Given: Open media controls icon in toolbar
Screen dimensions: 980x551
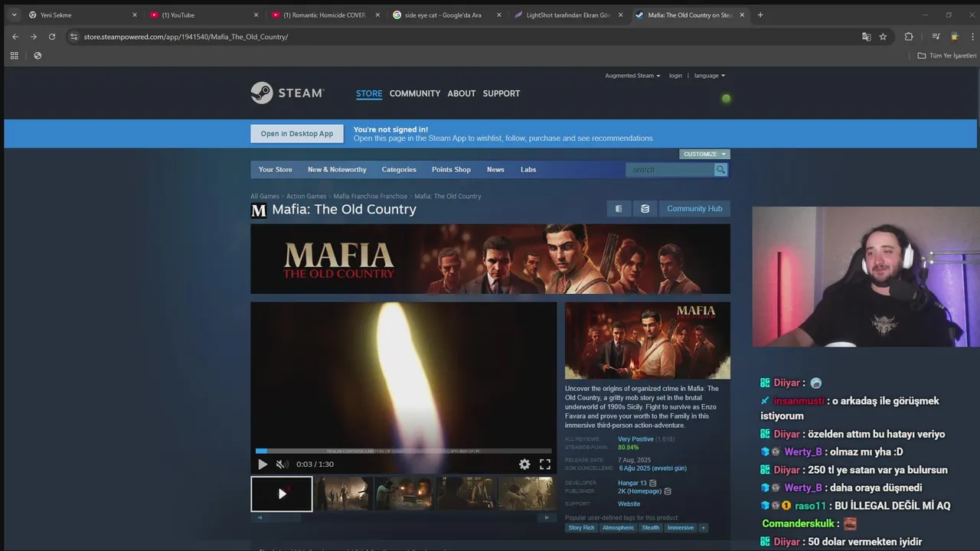Looking at the screenshot, I should [936, 37].
